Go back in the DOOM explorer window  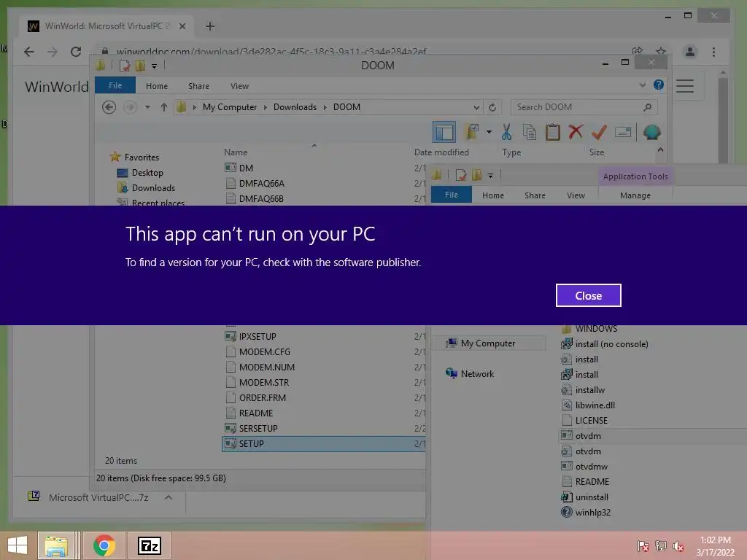coord(109,107)
